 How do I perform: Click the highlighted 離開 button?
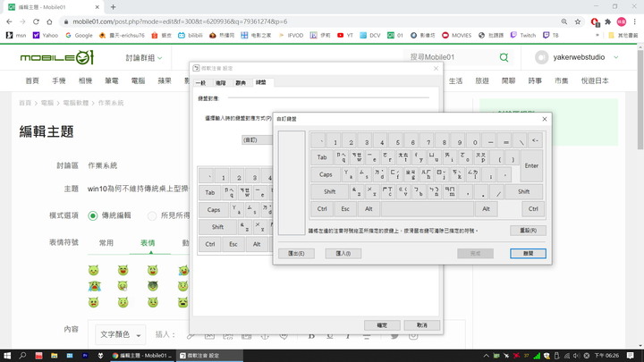point(528,253)
